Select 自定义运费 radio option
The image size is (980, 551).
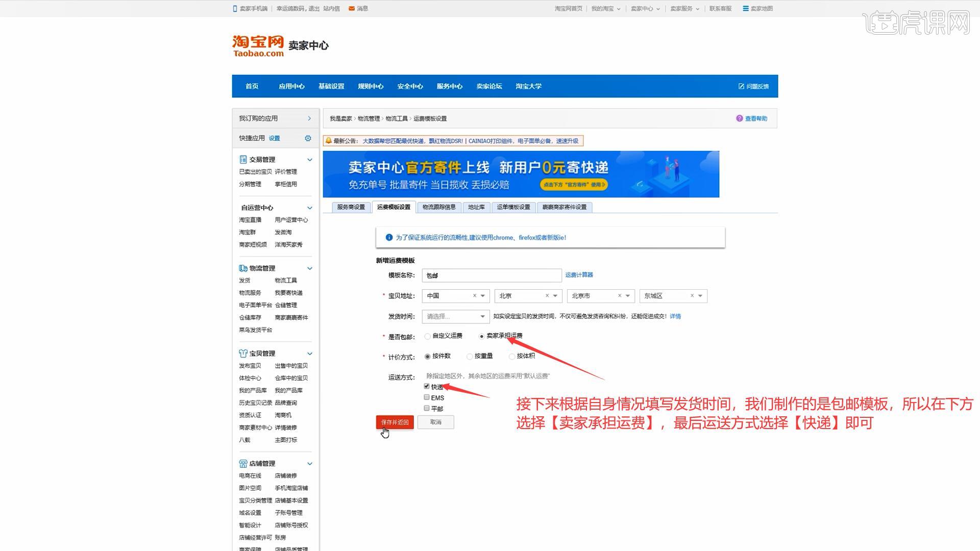[x=428, y=336]
